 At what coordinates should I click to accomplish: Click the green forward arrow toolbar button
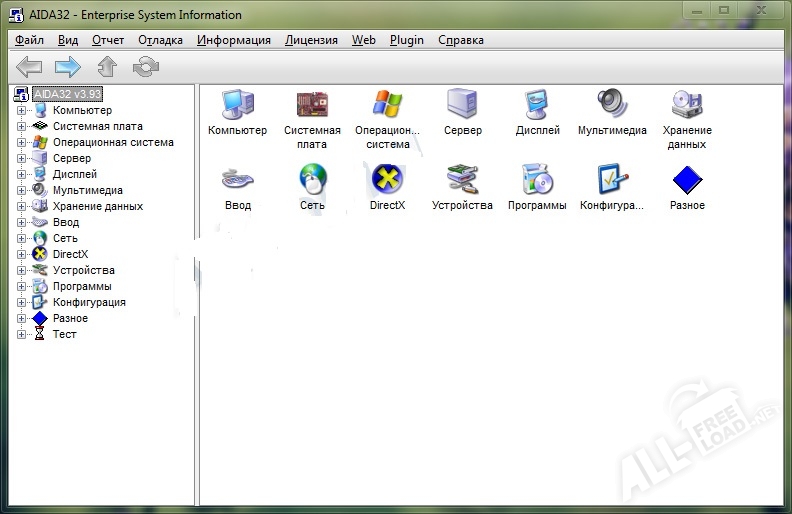click(67, 67)
